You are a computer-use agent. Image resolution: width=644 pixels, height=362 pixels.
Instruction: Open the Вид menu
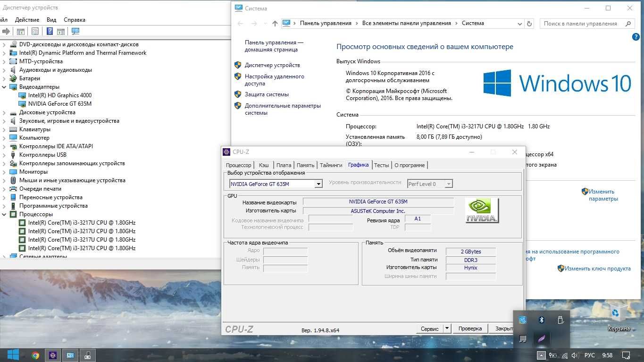[51, 20]
